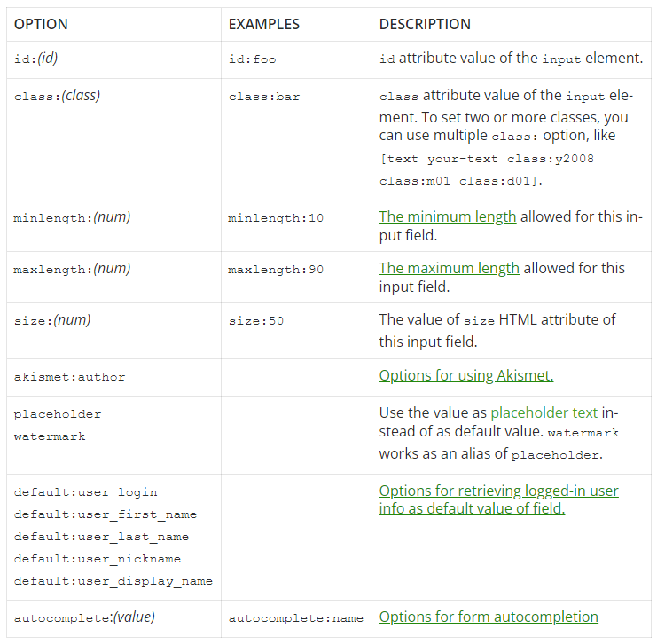Click the 'autocomplete:name' example text
The image size is (657, 644).
(x=295, y=618)
